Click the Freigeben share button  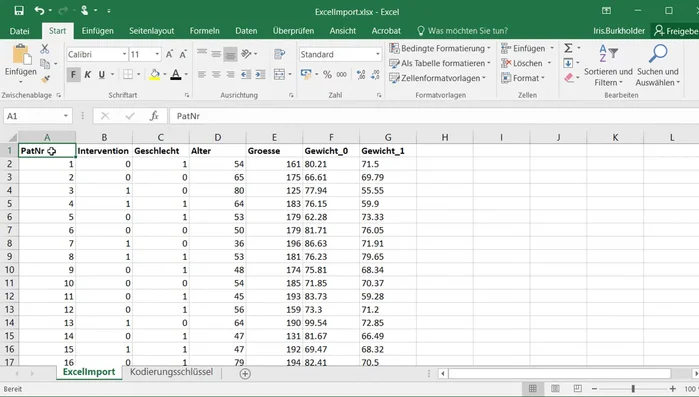675,31
